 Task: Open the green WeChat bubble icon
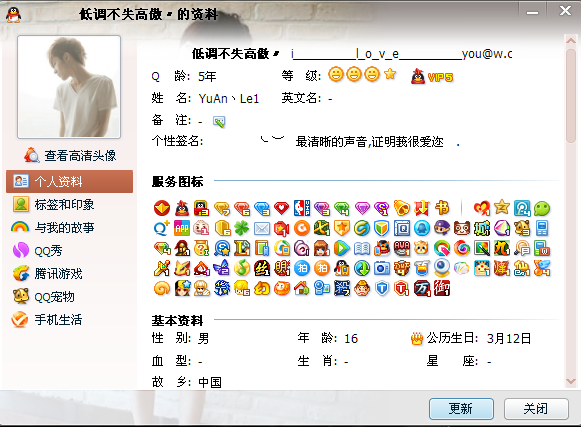point(542,208)
